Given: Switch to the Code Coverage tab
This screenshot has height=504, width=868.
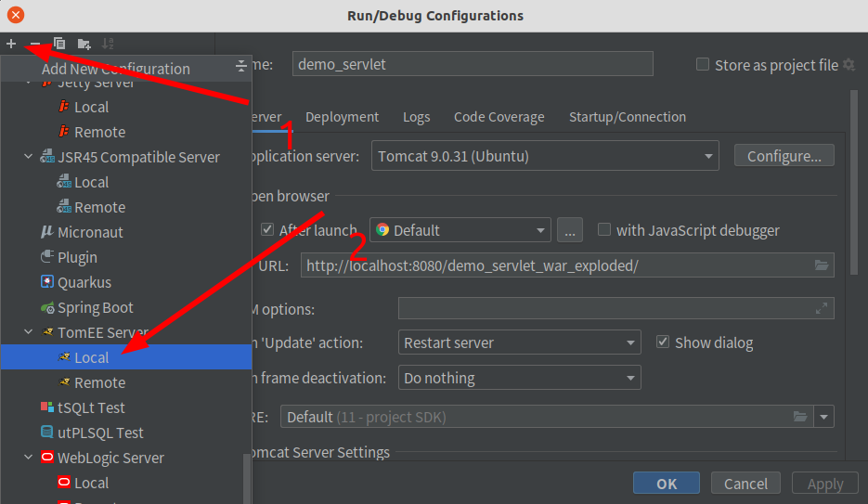Looking at the screenshot, I should click(x=499, y=117).
